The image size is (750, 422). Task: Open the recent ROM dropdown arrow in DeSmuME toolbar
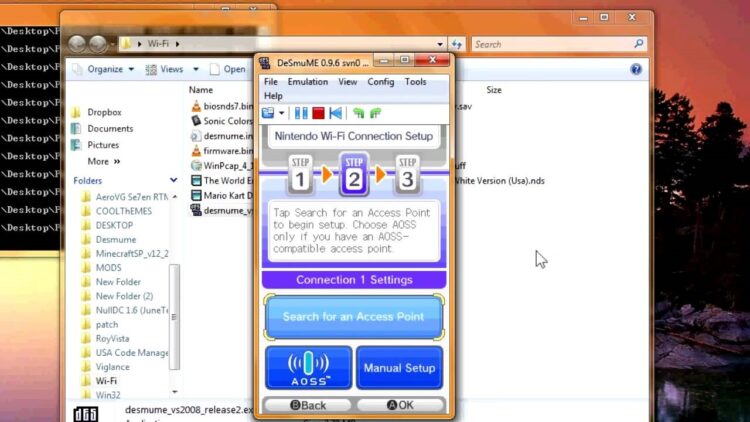[x=281, y=113]
